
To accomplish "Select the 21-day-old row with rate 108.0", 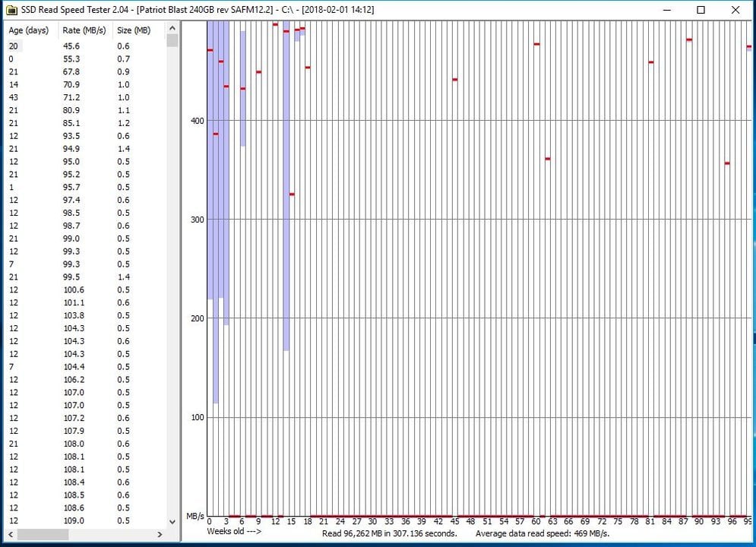I will pos(85,444).
